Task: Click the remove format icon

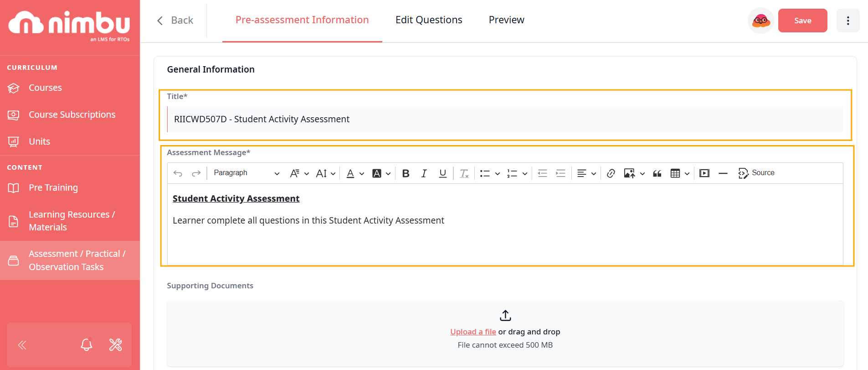Action: pyautogui.click(x=464, y=173)
